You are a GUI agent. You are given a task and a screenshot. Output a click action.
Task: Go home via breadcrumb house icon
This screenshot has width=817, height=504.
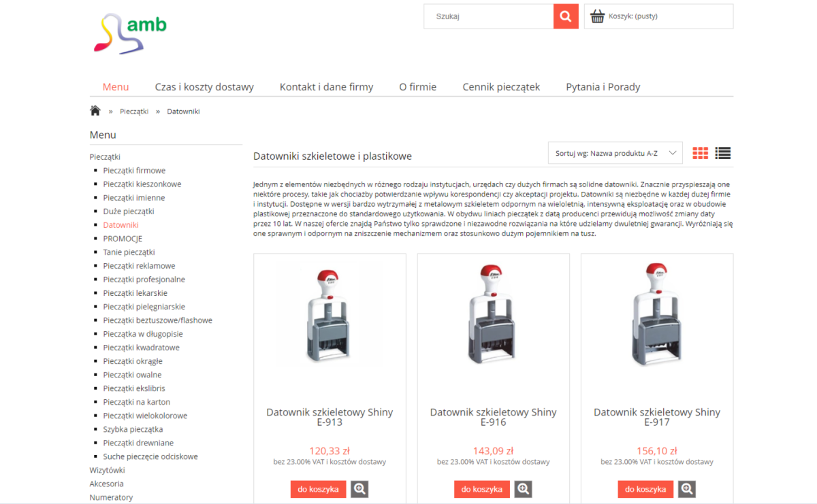click(x=95, y=111)
